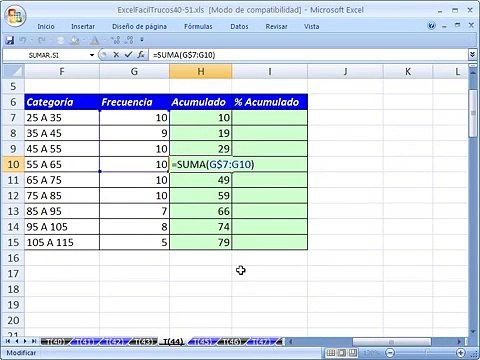480x360 pixels.
Task: Click inside the formula bar text
Action: (184, 55)
